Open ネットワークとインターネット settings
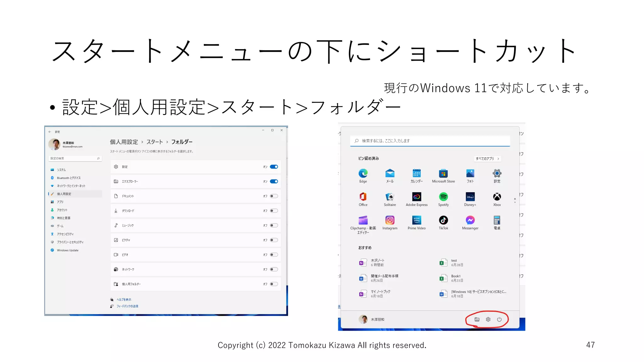The height and width of the screenshot is (362, 644). (75, 186)
